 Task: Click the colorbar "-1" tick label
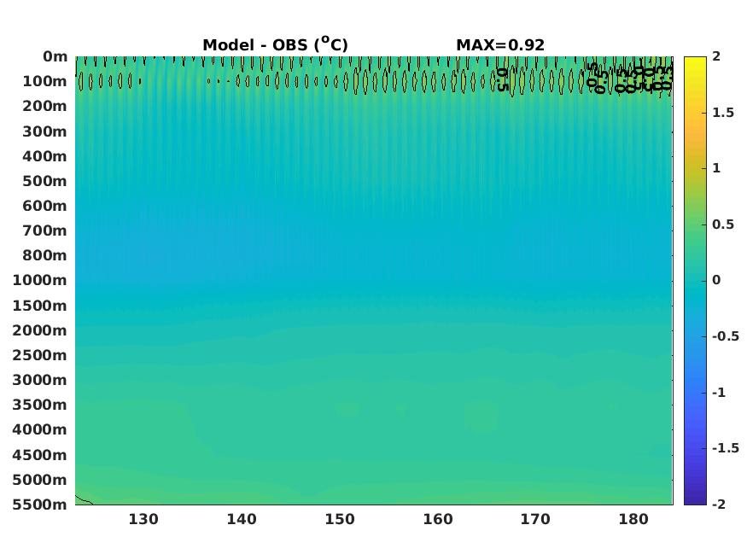pyautogui.click(x=719, y=393)
